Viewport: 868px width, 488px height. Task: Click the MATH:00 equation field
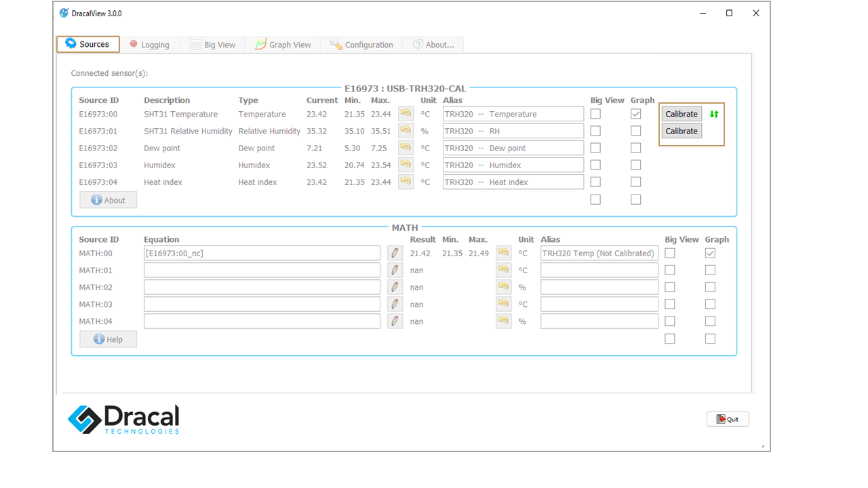(262, 253)
